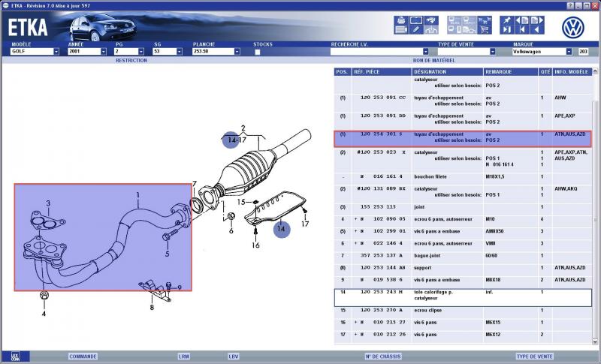601x364 pixels.
Task: Click the handshake icon in the toolbar
Action: 431,20
